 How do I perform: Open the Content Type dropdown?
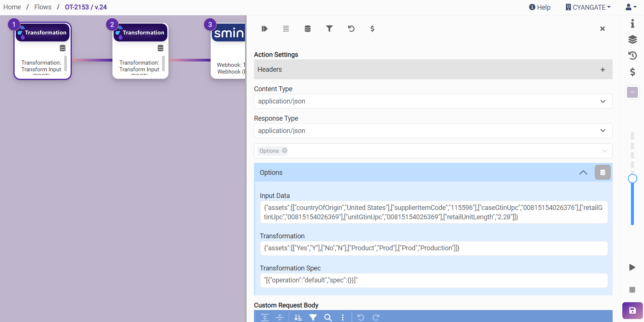[x=433, y=101]
